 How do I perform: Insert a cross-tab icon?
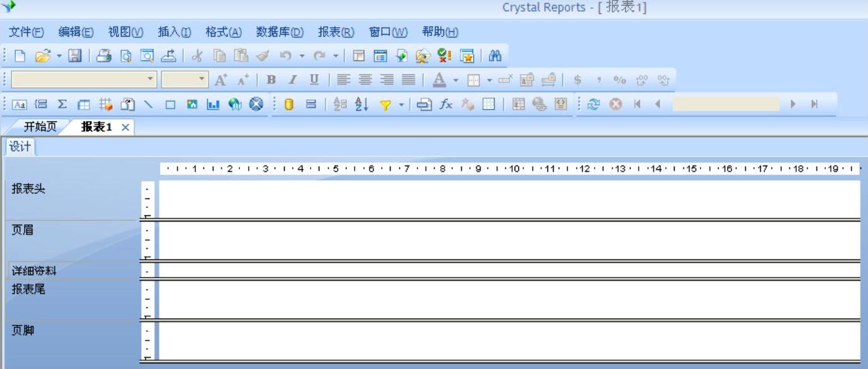coord(84,105)
